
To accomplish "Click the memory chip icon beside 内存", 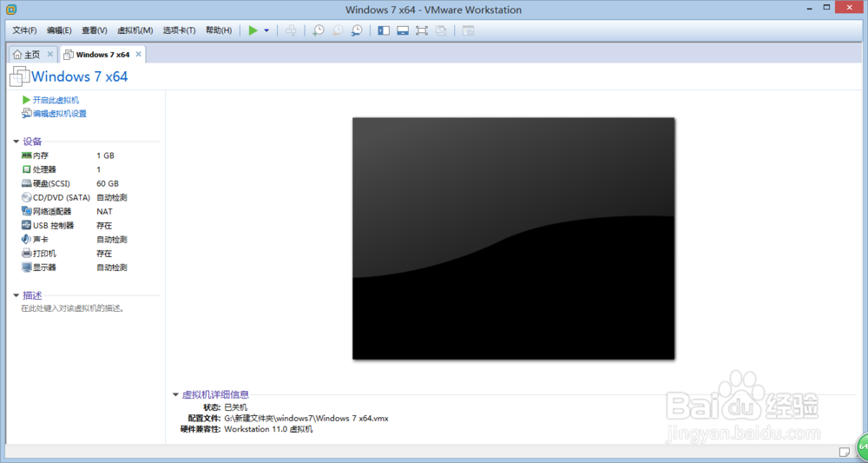I will pos(26,155).
